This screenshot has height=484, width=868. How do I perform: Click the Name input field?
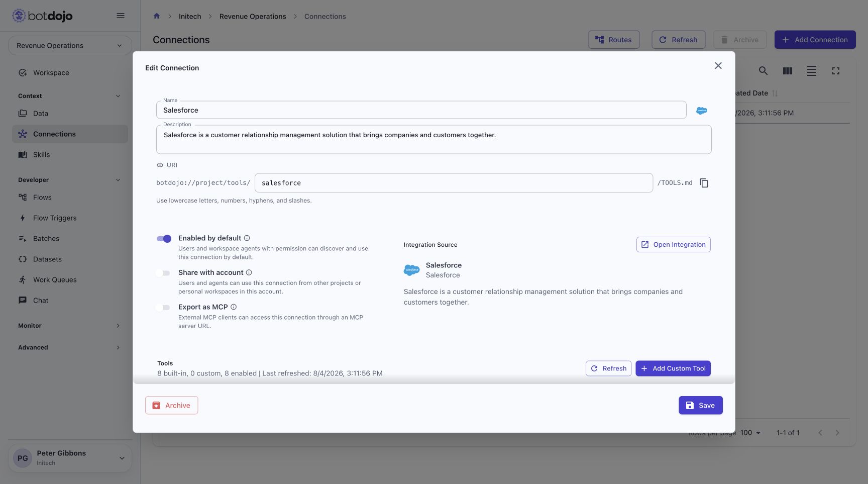point(421,110)
